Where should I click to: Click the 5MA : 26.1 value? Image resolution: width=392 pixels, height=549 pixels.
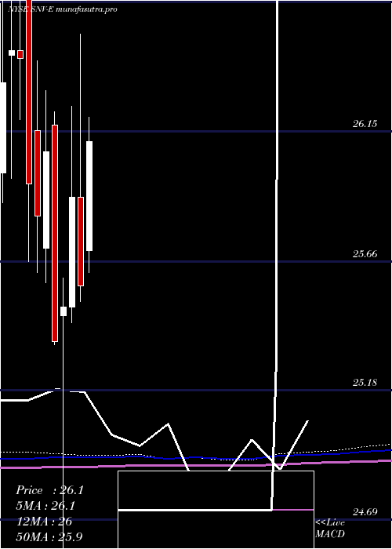tap(46, 506)
